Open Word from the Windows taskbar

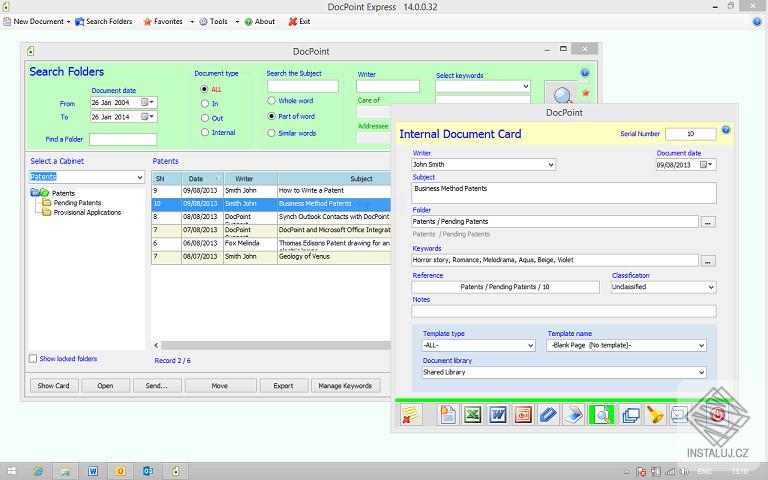(x=93, y=471)
